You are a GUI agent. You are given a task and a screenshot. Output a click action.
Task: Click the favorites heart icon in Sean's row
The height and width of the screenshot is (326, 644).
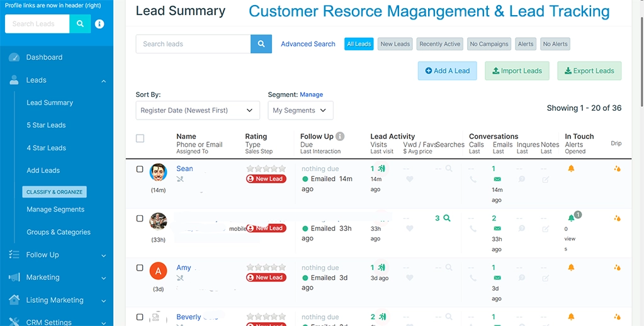point(409,179)
